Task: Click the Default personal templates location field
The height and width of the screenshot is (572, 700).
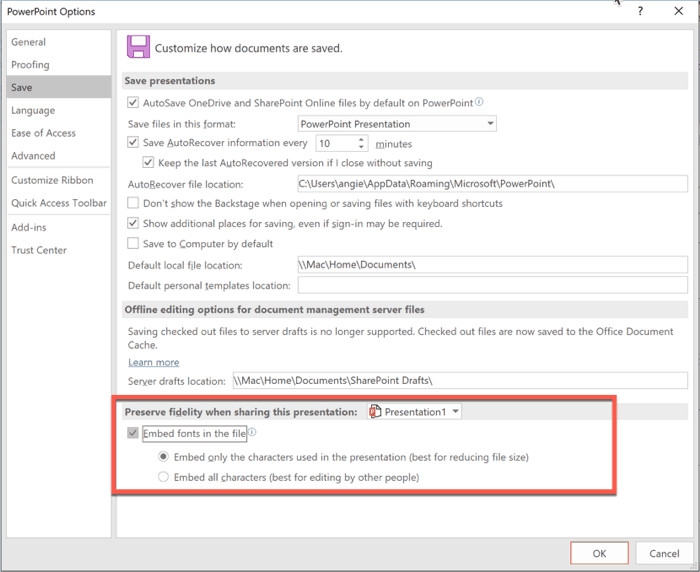Action: pyautogui.click(x=492, y=285)
